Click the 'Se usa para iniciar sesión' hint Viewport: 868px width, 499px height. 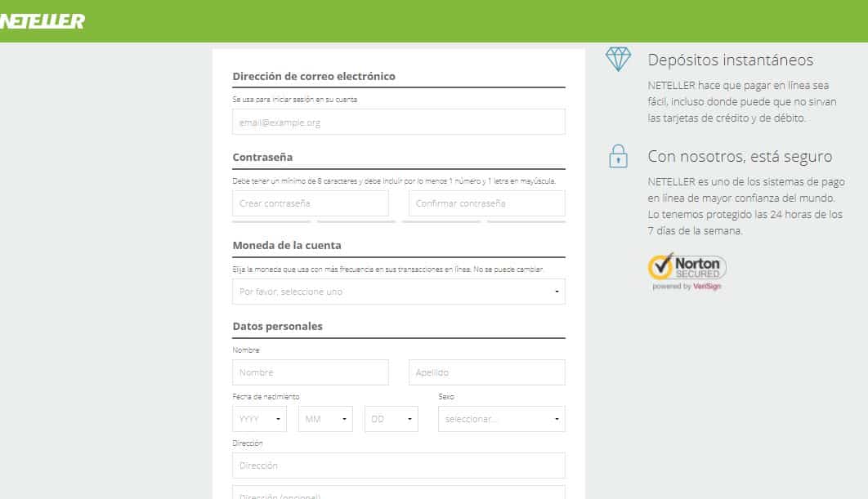[294, 100]
